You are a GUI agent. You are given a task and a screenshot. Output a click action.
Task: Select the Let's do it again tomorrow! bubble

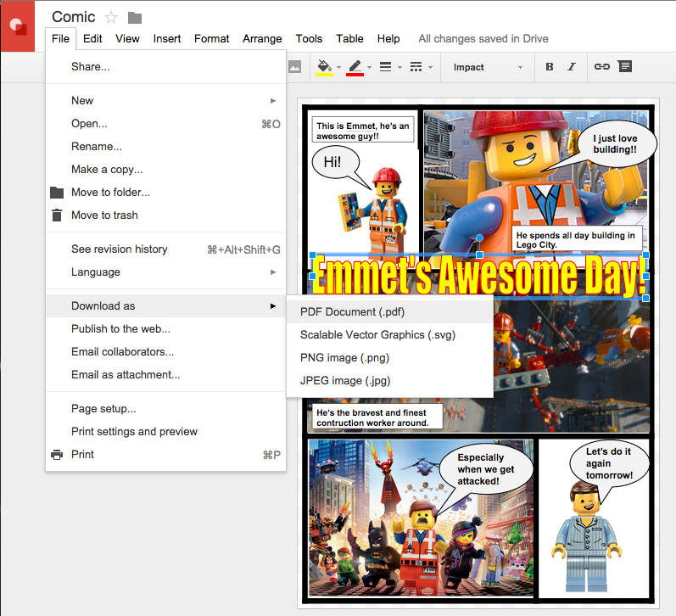(609, 464)
